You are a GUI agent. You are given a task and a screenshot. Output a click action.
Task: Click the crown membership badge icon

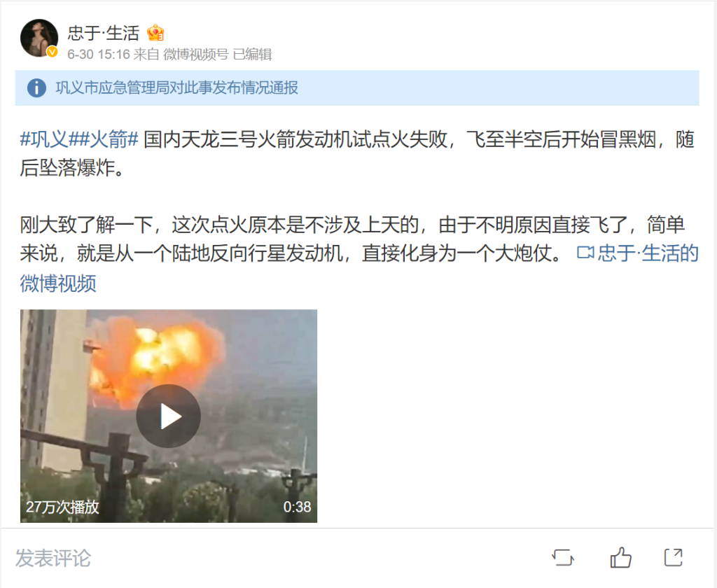click(155, 33)
